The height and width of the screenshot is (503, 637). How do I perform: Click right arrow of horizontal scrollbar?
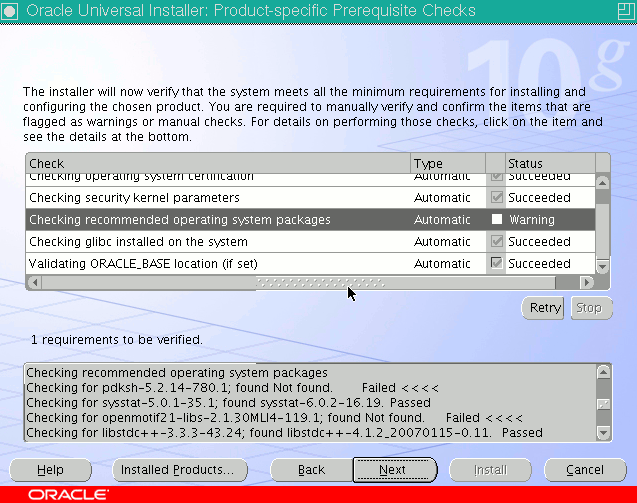pyautogui.click(x=586, y=282)
